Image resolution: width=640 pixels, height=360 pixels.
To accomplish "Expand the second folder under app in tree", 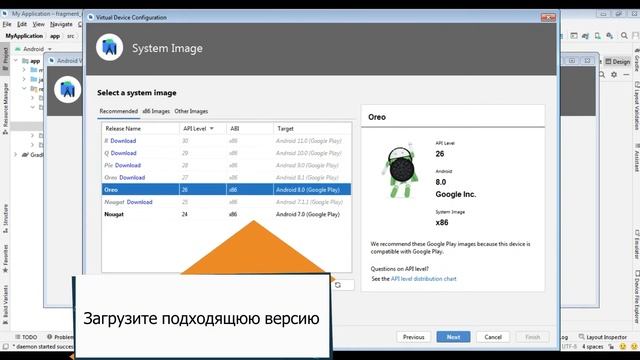I will [x=24, y=79].
